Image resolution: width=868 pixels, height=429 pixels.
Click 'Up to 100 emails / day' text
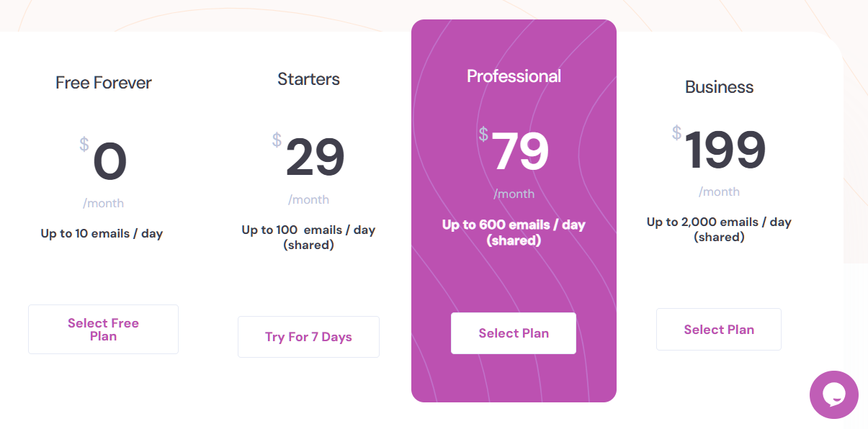pos(308,230)
